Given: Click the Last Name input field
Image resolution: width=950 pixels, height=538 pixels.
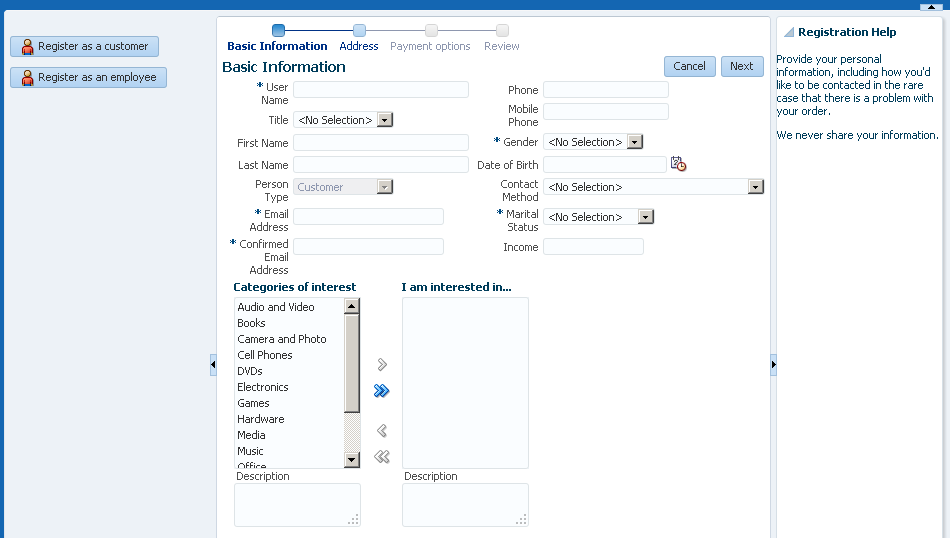Looking at the screenshot, I should [381, 164].
